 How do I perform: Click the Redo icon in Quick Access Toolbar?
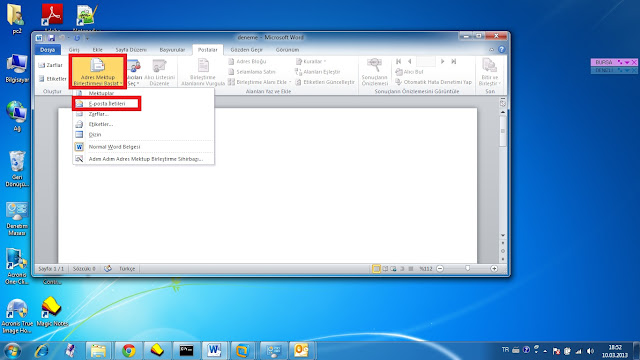[77, 38]
